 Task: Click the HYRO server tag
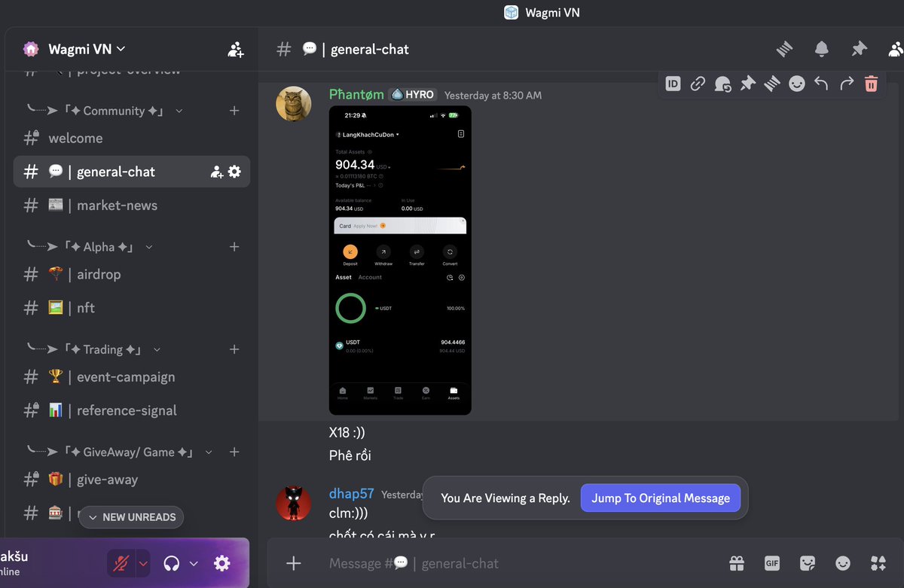pyautogui.click(x=413, y=94)
